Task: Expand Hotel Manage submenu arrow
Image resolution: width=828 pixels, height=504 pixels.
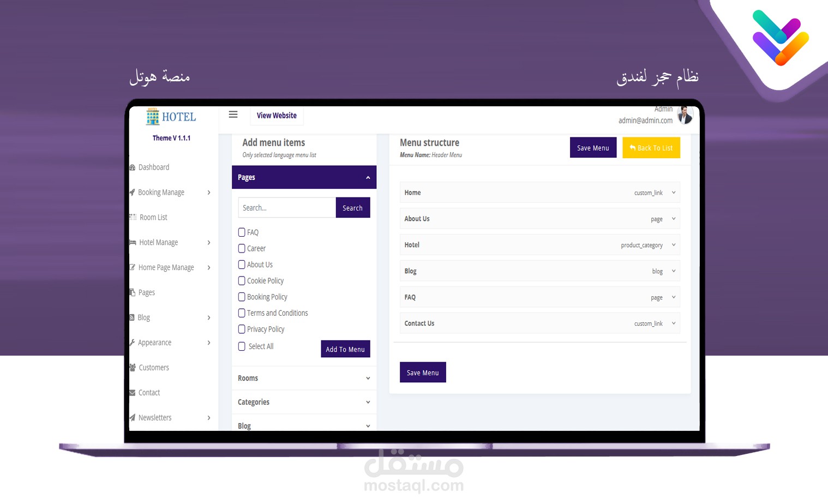Action: point(209,243)
